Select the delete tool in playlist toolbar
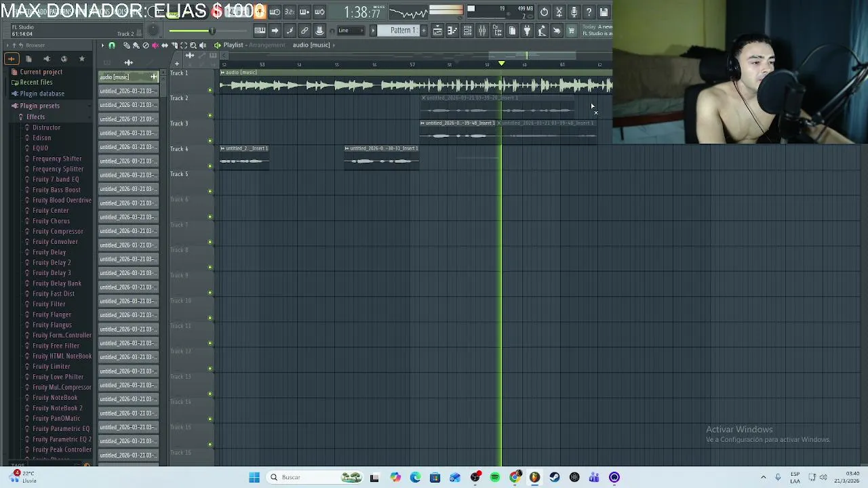Image resolution: width=868 pixels, height=488 pixels. 145,45
